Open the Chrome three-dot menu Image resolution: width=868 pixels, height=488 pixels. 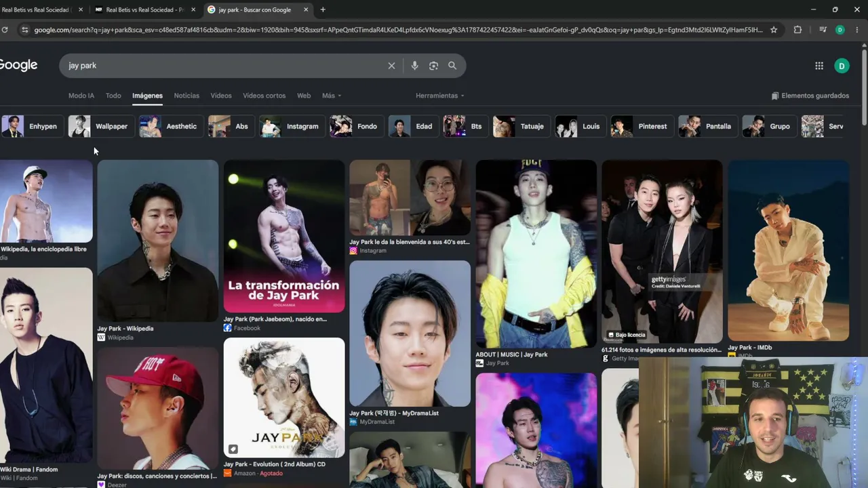[857, 30]
